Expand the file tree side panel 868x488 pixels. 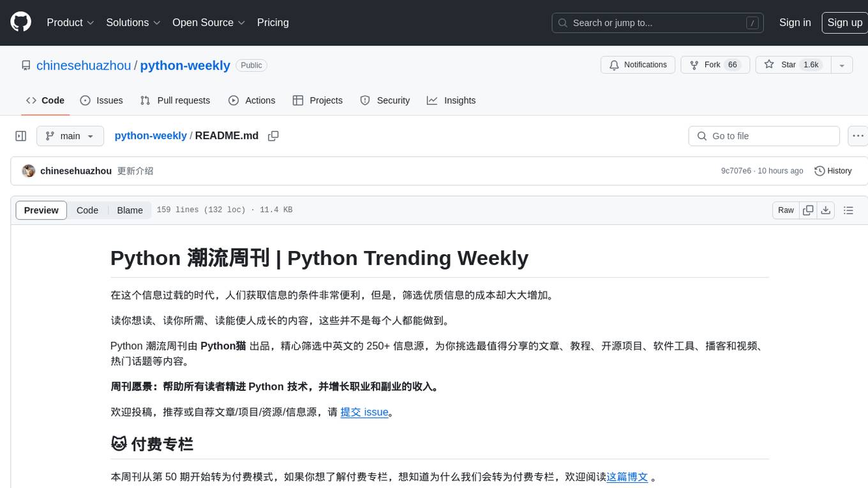[x=21, y=136]
